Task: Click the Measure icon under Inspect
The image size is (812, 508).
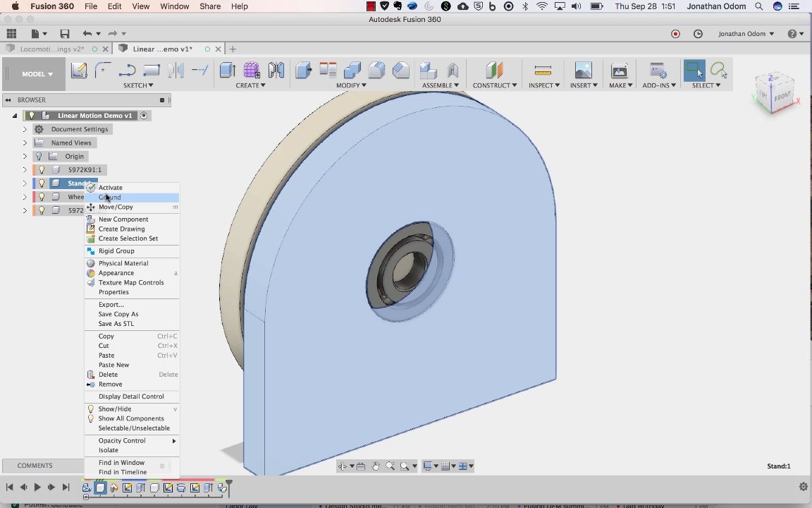Action: 543,71
